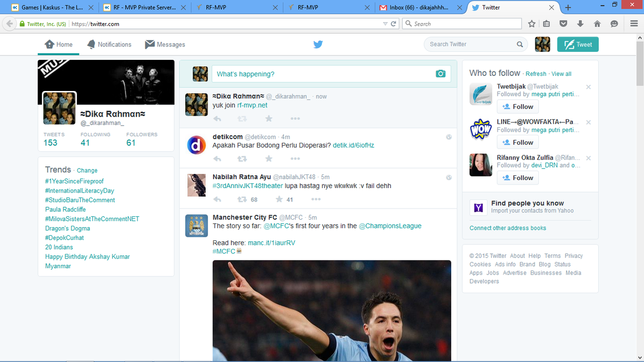Click the camera icon in tweet box
644x362 pixels.
click(x=441, y=74)
